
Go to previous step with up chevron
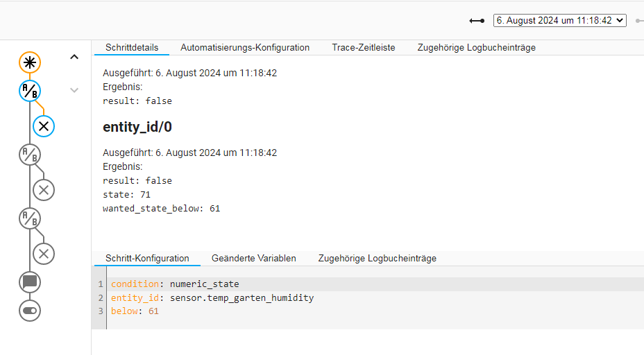coord(74,57)
